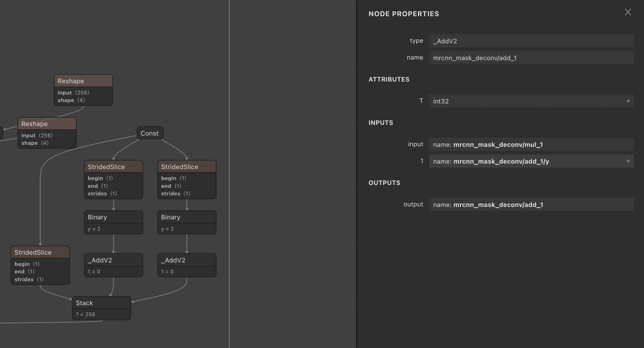Viewport: 644px width, 348px height.
Task: Select the Const node in the graph
Action: click(x=150, y=133)
